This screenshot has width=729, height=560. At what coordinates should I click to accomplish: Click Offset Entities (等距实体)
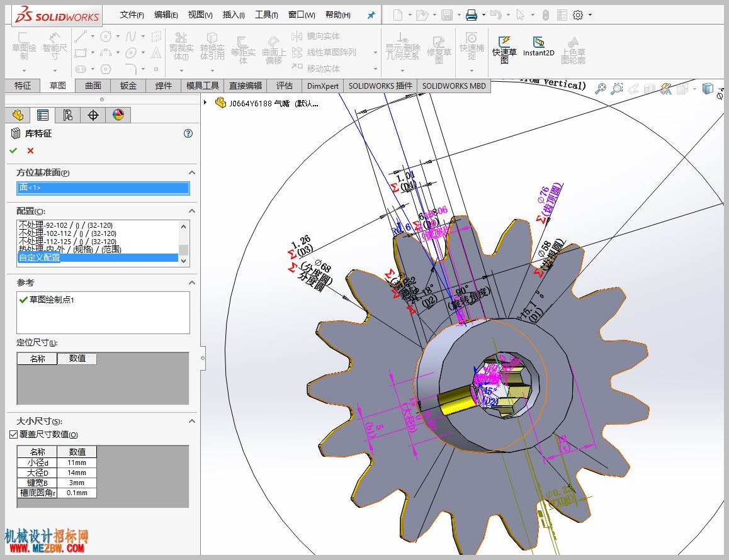point(243,49)
